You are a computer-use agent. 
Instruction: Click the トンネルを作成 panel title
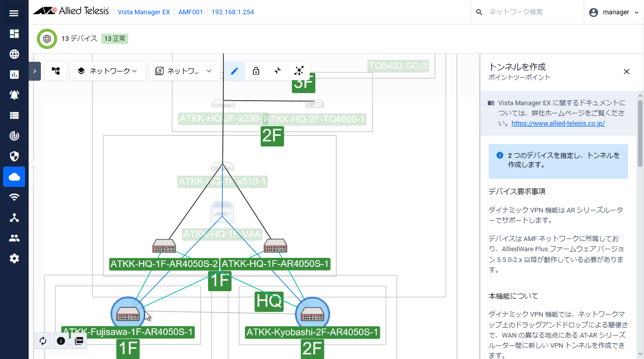pyautogui.click(x=517, y=67)
